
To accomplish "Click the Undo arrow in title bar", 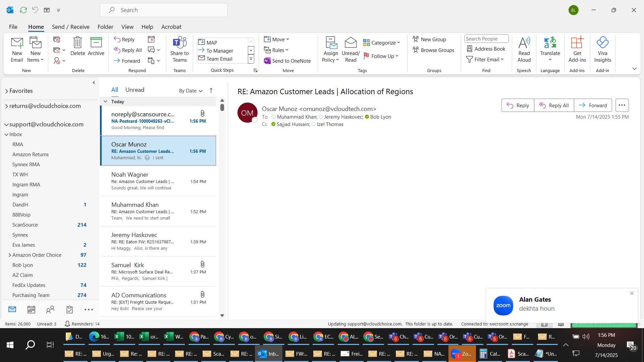I will pos(35,10).
